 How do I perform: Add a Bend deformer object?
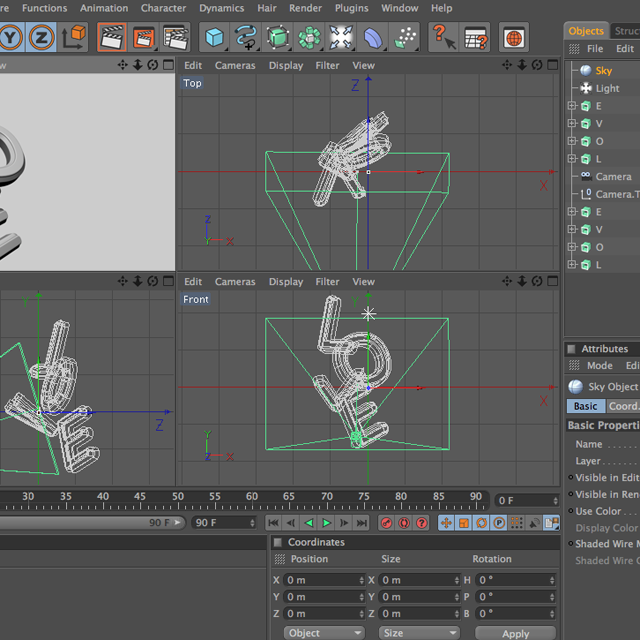pos(372,38)
